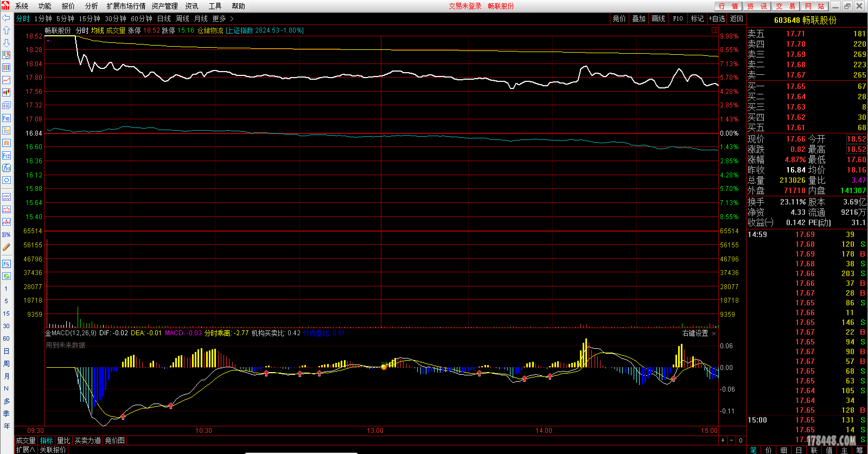Click the 竞价 toolbar button

point(619,18)
